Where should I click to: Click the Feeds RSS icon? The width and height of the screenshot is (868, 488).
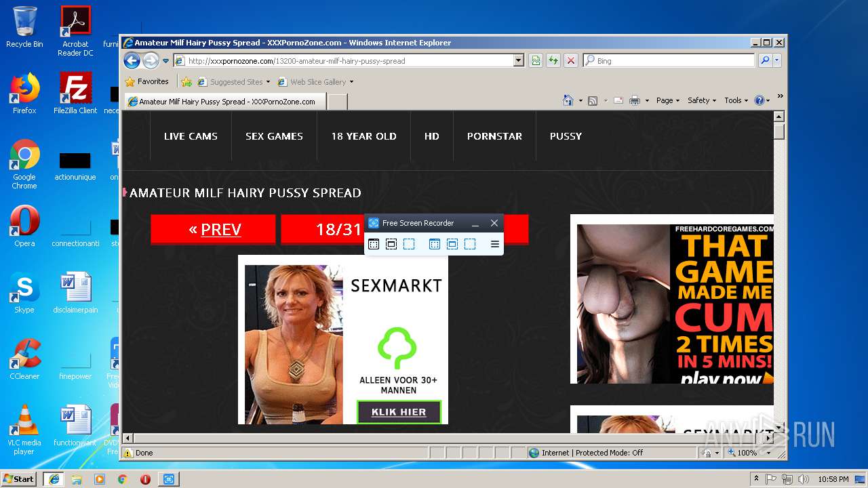click(x=593, y=100)
